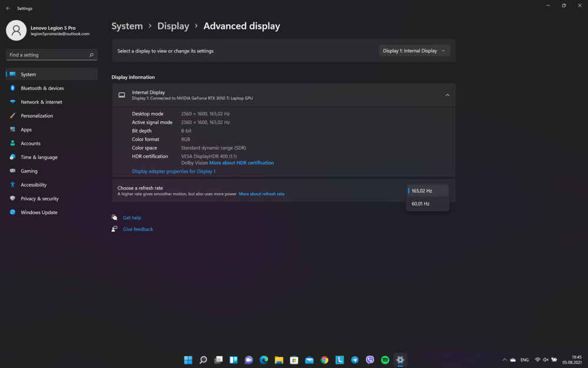Image resolution: width=588 pixels, height=368 pixels.
Task: Open Microsoft Store from taskbar
Action: (x=294, y=360)
